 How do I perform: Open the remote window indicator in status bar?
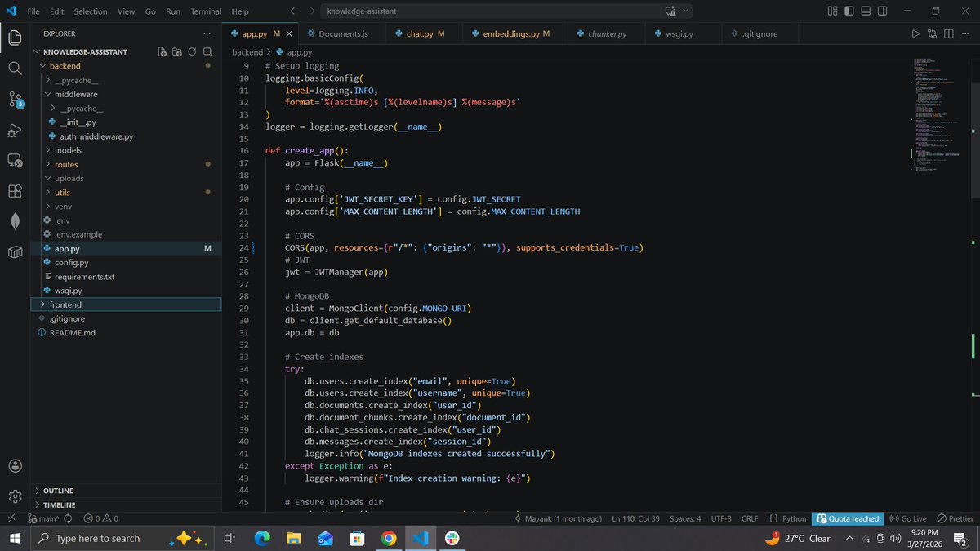pos(11,518)
